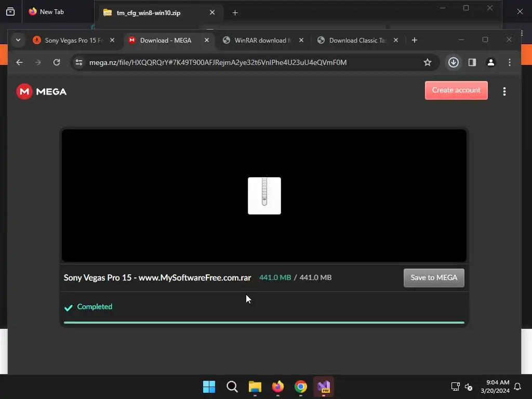Click the completed download progress bar
This screenshot has width=532, height=399.
point(264,322)
